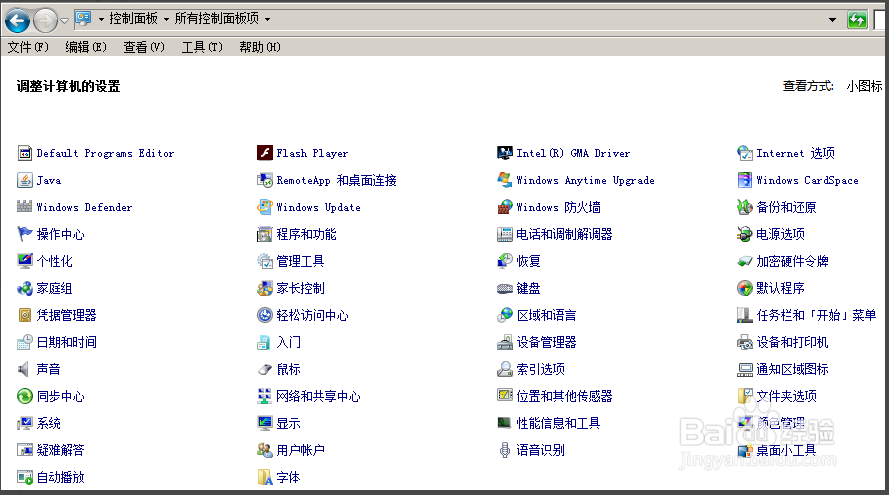This screenshot has height=495, width=889.
Task: Click the green refresh button in address bar
Action: pyautogui.click(x=857, y=19)
